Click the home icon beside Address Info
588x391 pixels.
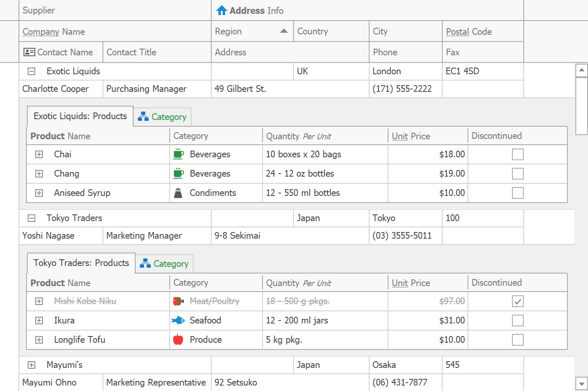coord(221,10)
